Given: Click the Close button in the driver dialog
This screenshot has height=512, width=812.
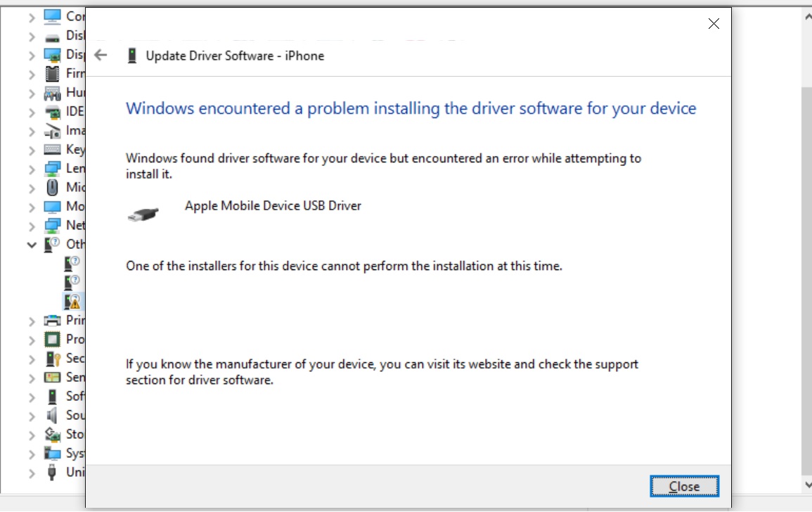Looking at the screenshot, I should click(x=684, y=486).
